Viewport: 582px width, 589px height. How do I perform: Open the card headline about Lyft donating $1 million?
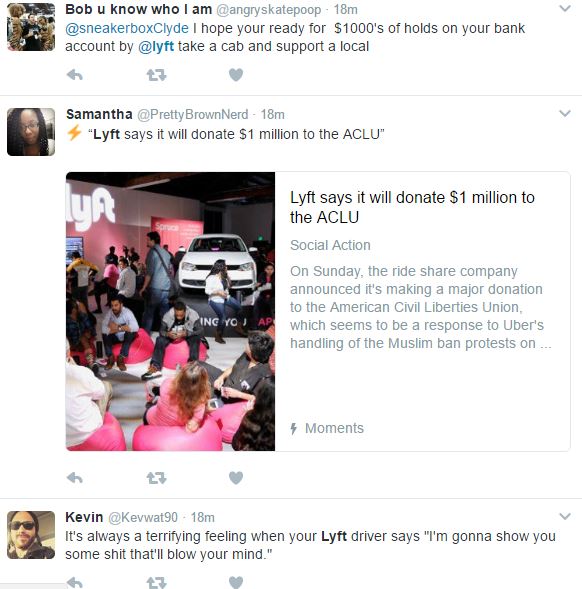[412, 207]
